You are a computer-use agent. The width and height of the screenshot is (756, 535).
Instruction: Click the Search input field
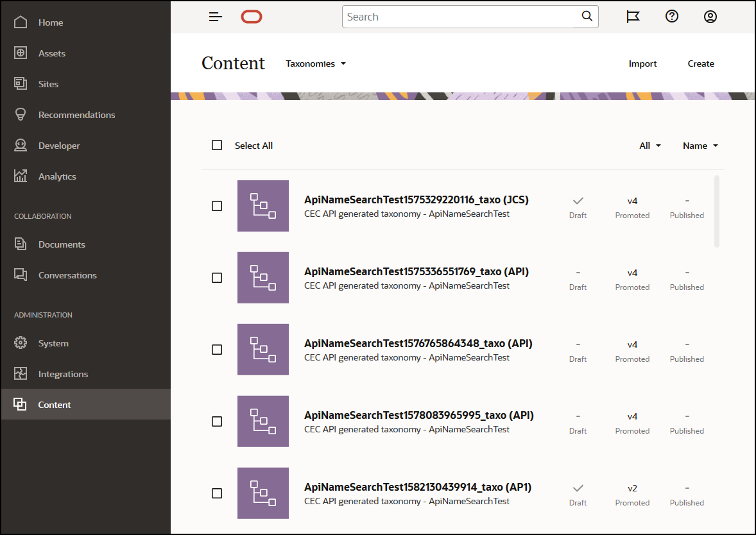pyautogui.click(x=461, y=17)
